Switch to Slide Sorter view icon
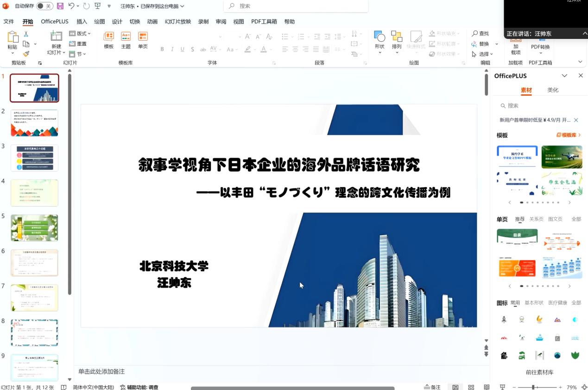588x390 pixels. (x=471, y=387)
